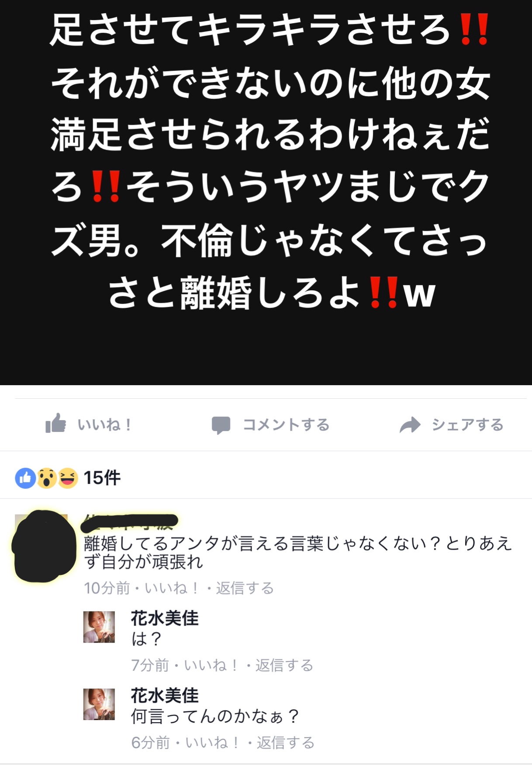This screenshot has width=532, height=769.
Task: Reply to the 6分前 comment
Action: click(286, 742)
